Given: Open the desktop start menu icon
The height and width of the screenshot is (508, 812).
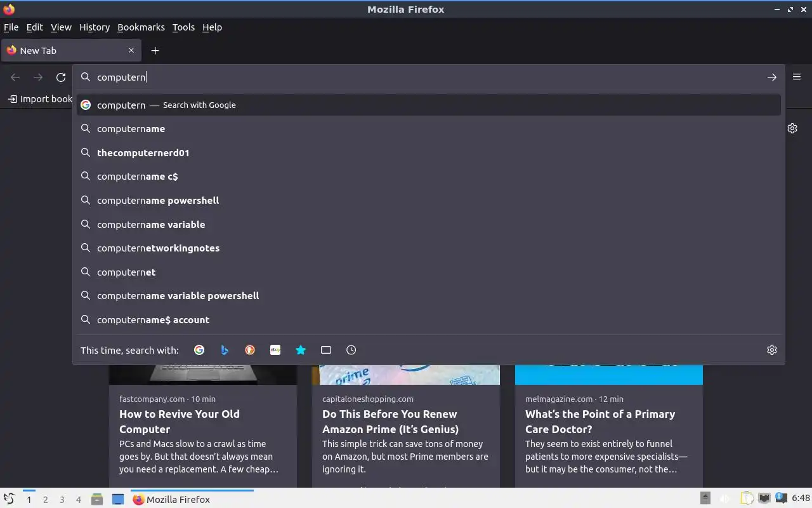Looking at the screenshot, I should coord(9,499).
